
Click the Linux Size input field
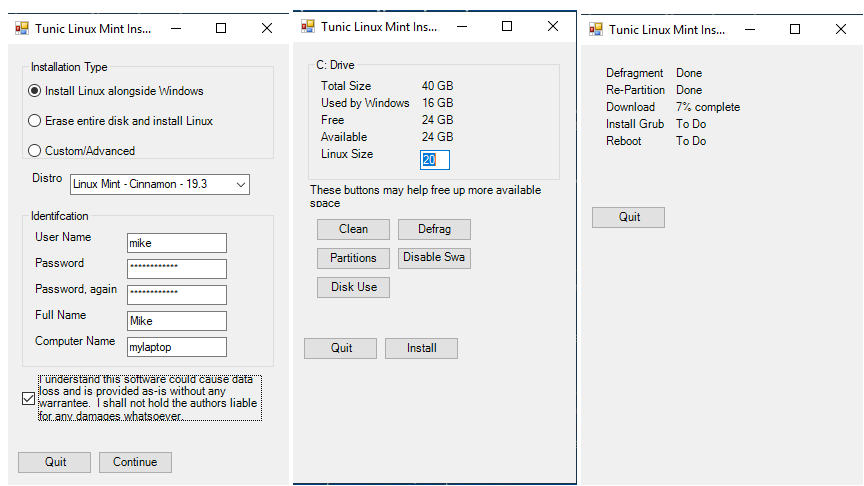[x=435, y=160]
